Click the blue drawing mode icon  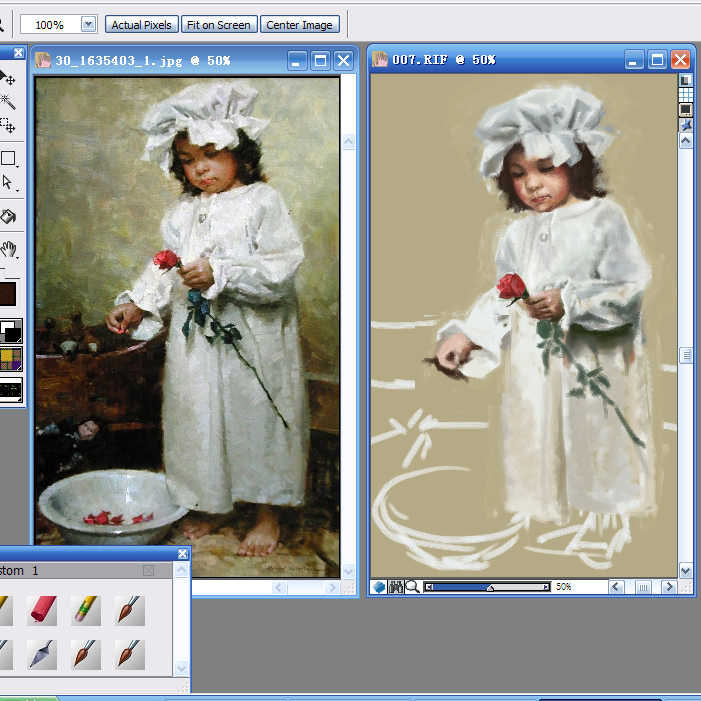pos(379,587)
